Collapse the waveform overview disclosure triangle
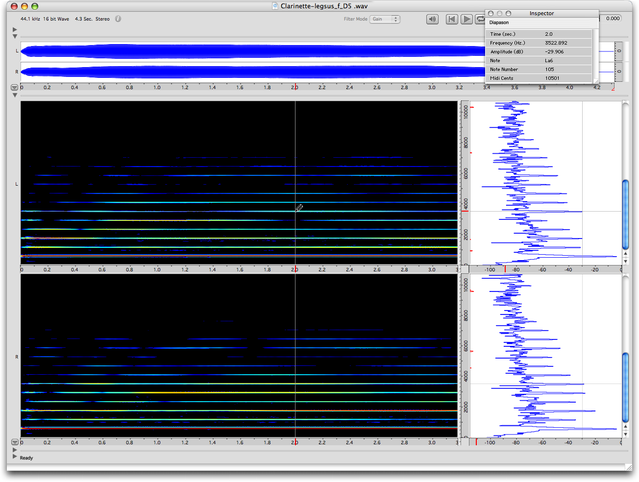Screen dimensions: 639x482 pyautogui.click(x=14, y=36)
